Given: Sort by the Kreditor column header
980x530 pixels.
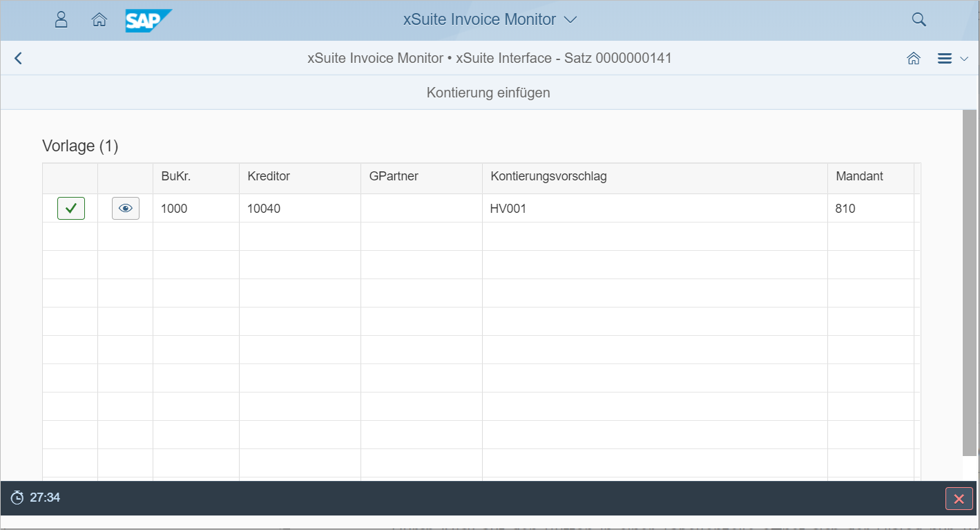Looking at the screenshot, I should pos(269,176).
